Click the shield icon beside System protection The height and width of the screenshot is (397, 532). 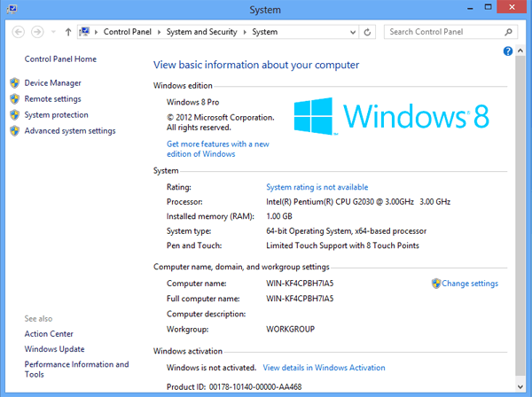tap(14, 115)
